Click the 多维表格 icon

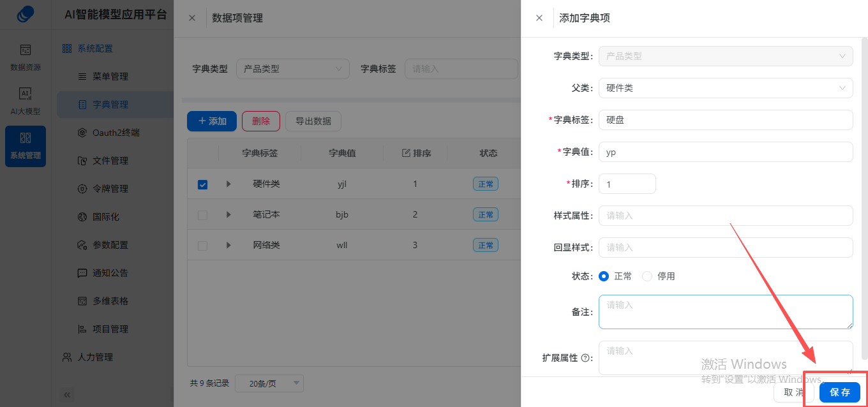click(82, 301)
